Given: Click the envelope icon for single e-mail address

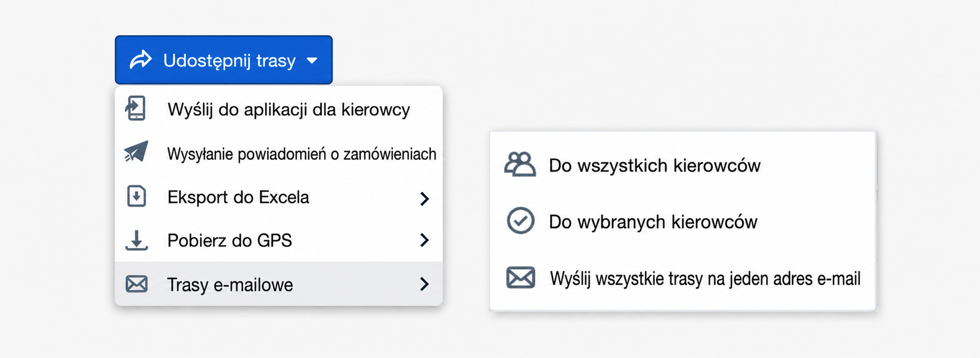Looking at the screenshot, I should 521,278.
